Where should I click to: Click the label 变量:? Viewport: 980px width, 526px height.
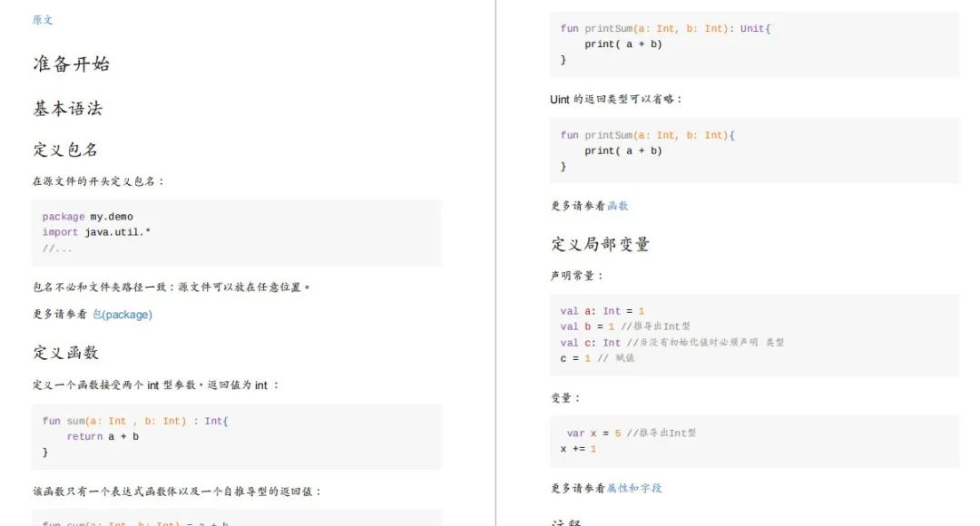coord(565,398)
